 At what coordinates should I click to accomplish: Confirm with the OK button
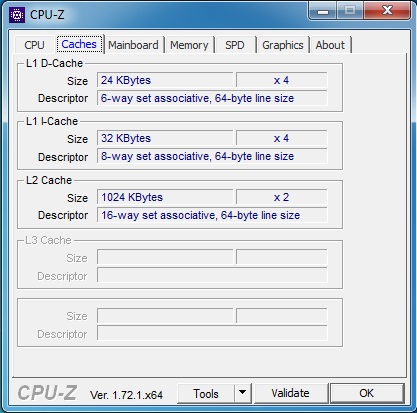pos(367,393)
